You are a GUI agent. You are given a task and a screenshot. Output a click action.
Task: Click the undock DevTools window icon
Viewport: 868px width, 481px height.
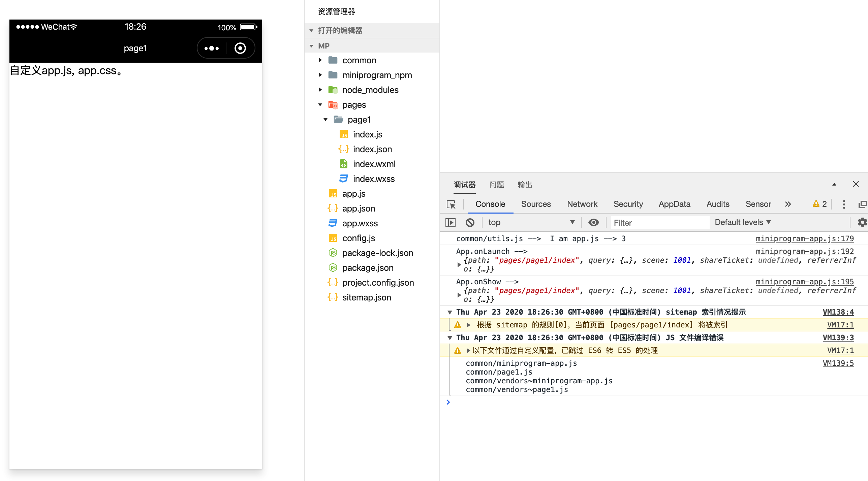863,204
